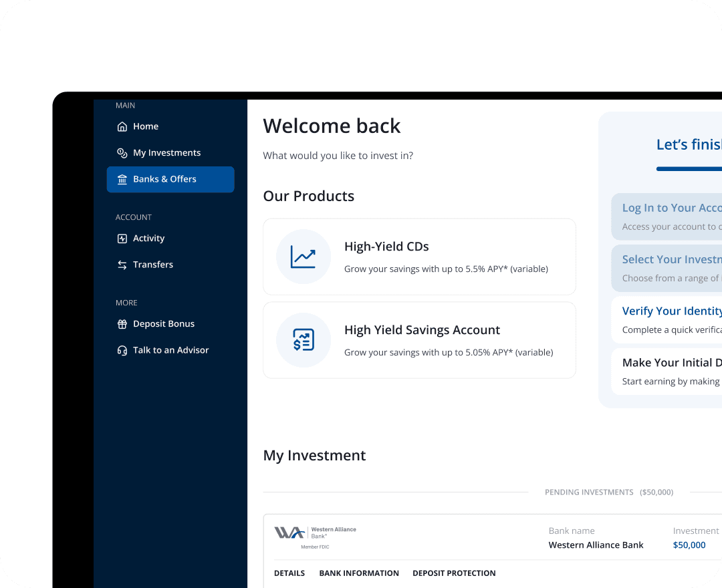Open the Details tab

(289, 573)
